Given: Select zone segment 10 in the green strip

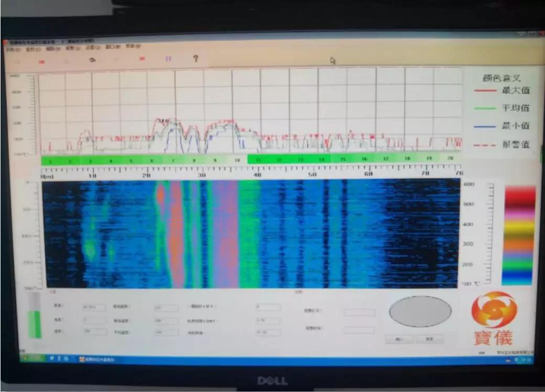Looking at the screenshot, I should tap(236, 160).
